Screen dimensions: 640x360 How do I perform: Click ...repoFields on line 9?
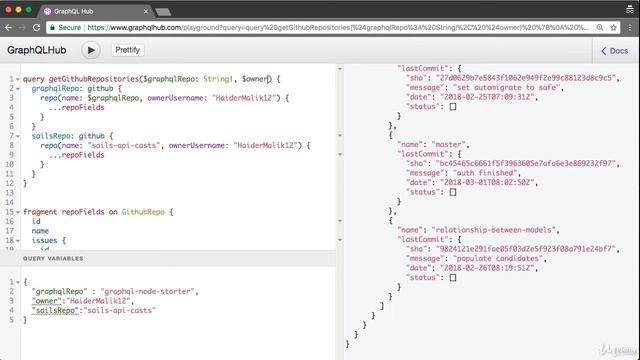77,155
